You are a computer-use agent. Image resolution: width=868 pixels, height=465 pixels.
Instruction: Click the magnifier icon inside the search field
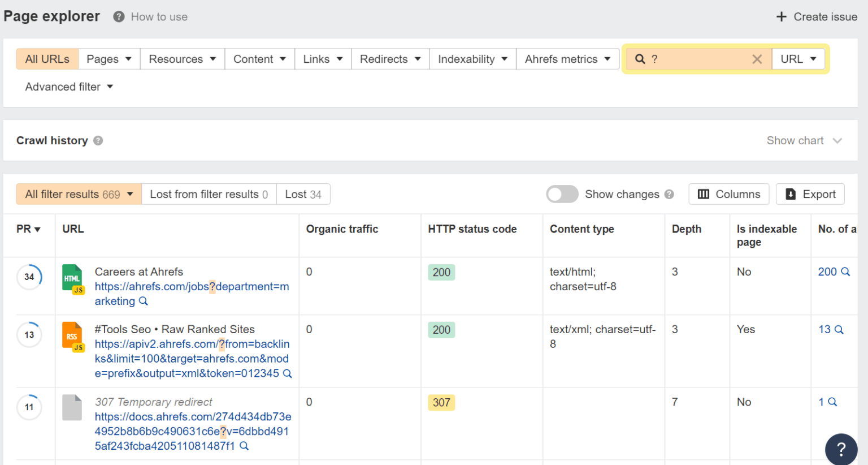tap(639, 58)
